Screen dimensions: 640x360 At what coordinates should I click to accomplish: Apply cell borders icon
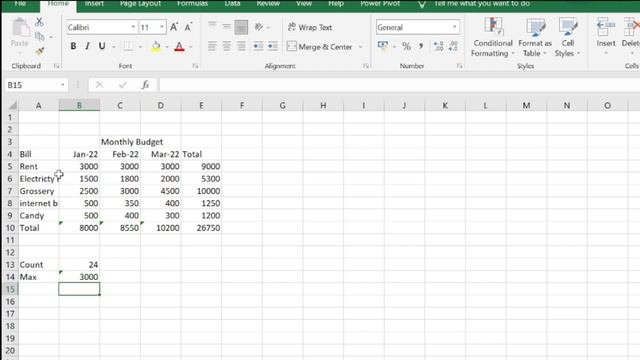pyautogui.click(x=128, y=46)
